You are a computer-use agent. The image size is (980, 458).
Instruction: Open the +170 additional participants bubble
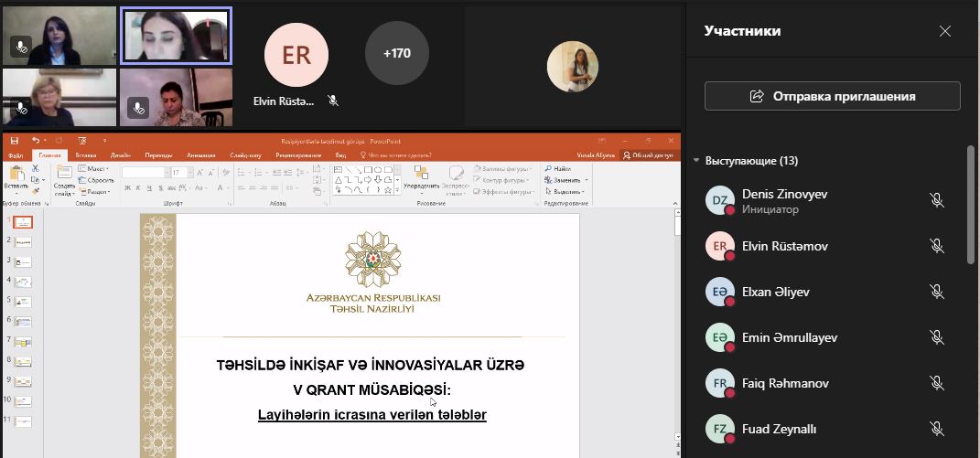click(x=396, y=53)
